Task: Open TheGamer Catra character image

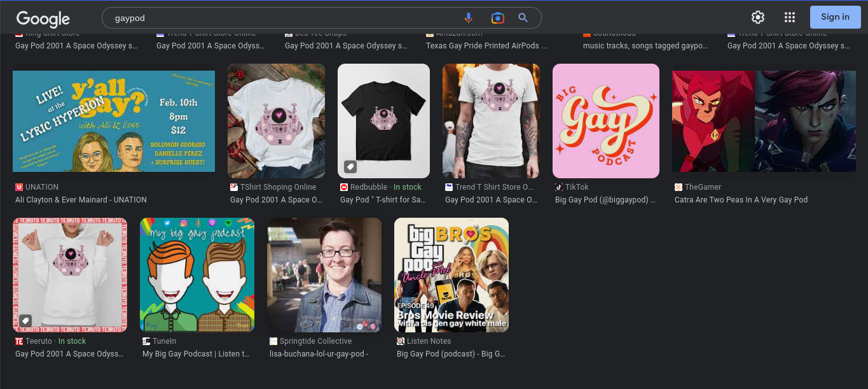Action: tap(764, 121)
